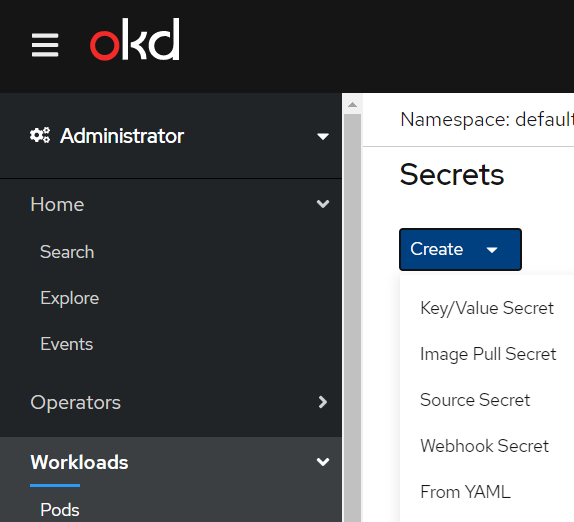Toggle the hamburger navigation menu
Viewport: 574px width, 522px height.
pos(45,45)
